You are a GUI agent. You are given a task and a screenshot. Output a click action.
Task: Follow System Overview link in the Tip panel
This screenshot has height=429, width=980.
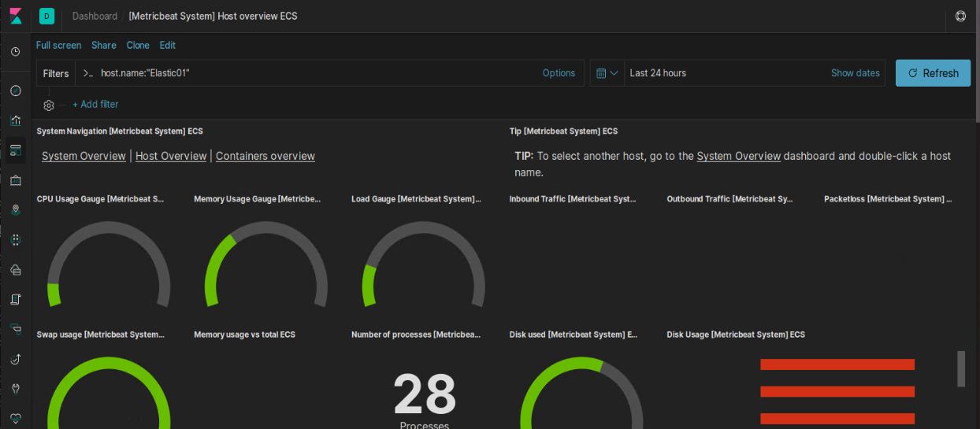click(x=739, y=156)
